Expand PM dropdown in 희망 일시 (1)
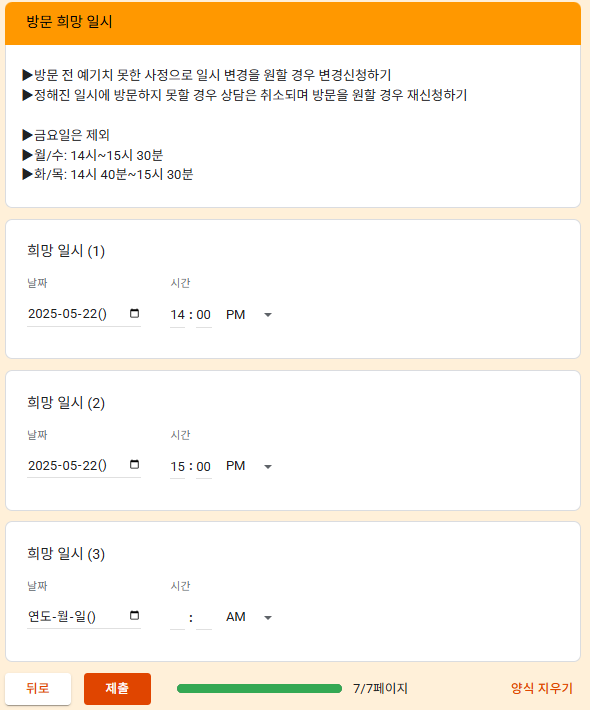 249,315
